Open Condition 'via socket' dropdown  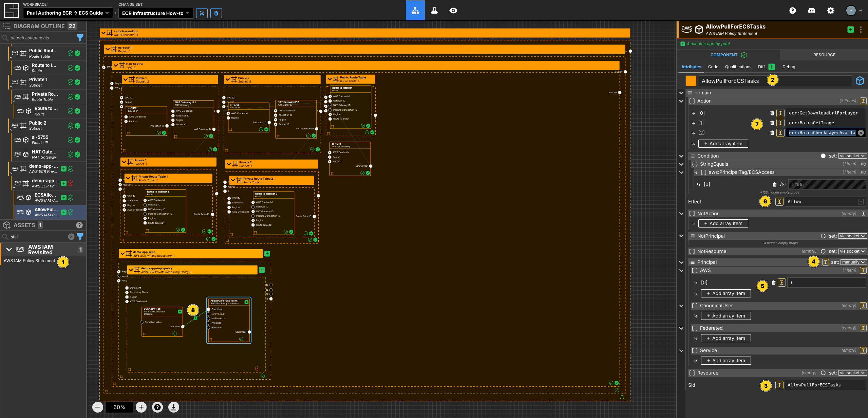[x=852, y=156]
